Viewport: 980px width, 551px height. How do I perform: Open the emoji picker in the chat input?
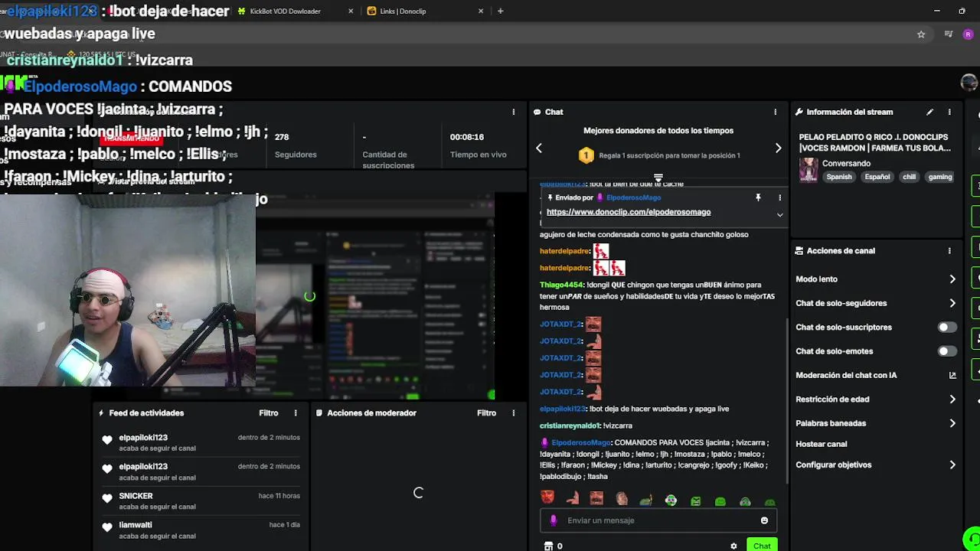[x=764, y=520]
